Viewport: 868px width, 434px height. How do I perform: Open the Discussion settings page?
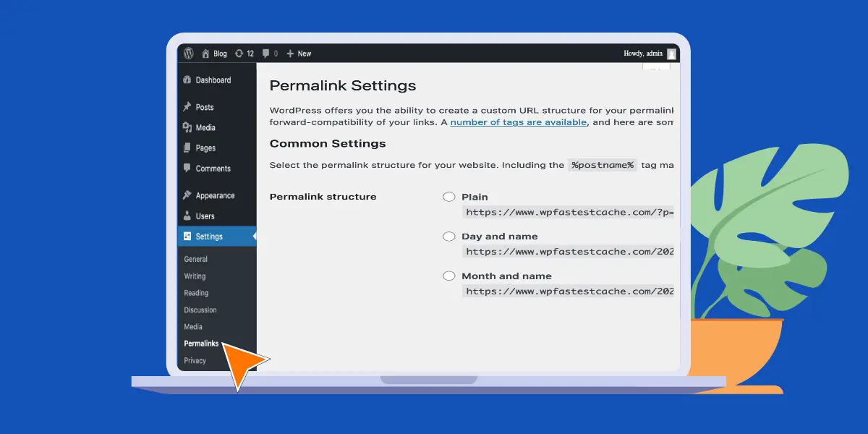(200, 310)
